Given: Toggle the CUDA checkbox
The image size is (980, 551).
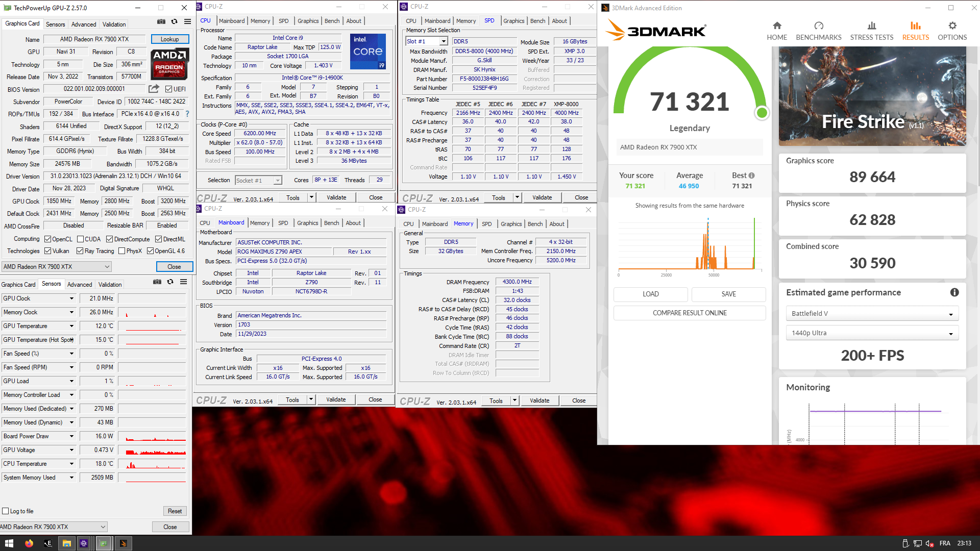Looking at the screenshot, I should [x=80, y=239].
